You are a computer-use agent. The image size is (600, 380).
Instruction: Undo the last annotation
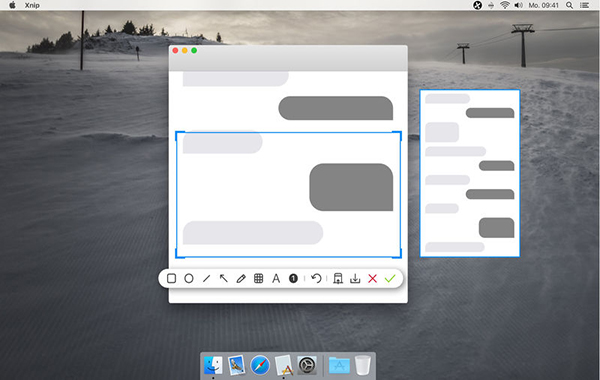[316, 278]
